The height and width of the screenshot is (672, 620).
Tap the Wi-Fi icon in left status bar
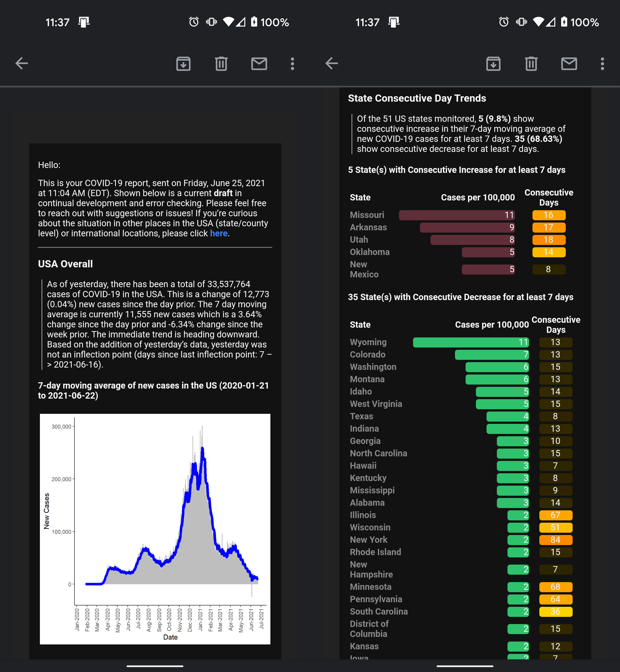229,22
